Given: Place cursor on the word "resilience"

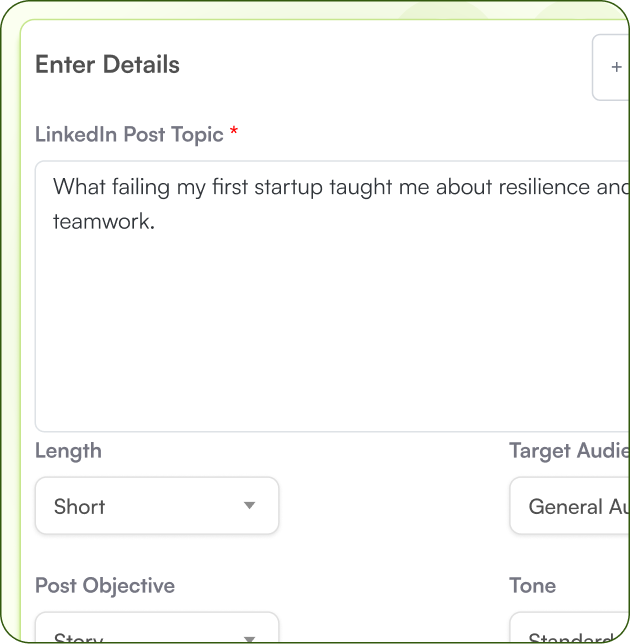Looking at the screenshot, I should pos(538,186).
